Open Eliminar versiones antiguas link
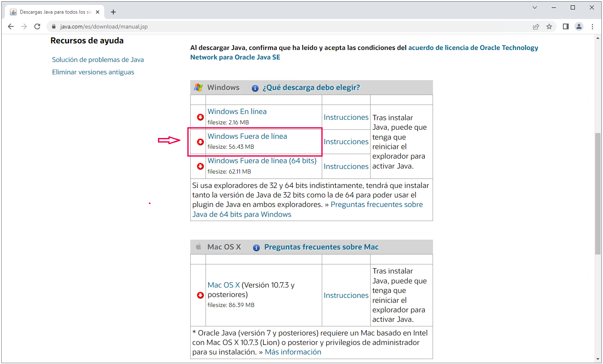The image size is (603, 364). [93, 72]
